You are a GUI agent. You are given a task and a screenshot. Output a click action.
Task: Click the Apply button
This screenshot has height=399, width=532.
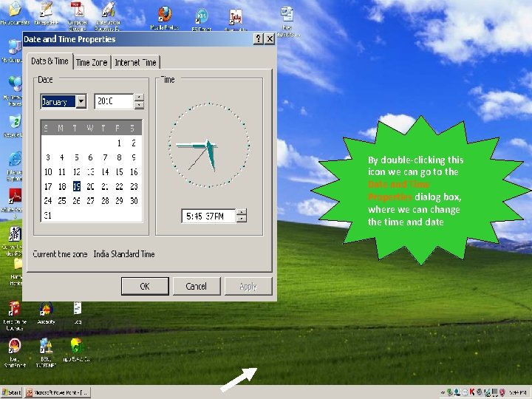[x=248, y=287]
